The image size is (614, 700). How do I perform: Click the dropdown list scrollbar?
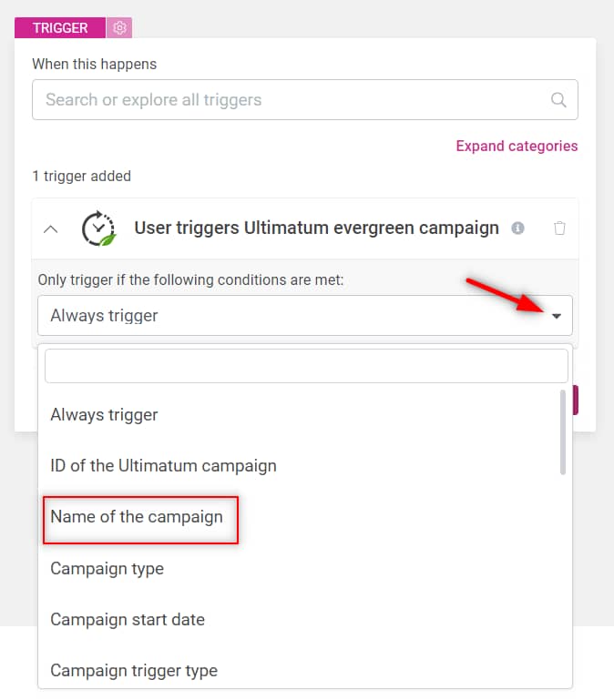tap(563, 431)
